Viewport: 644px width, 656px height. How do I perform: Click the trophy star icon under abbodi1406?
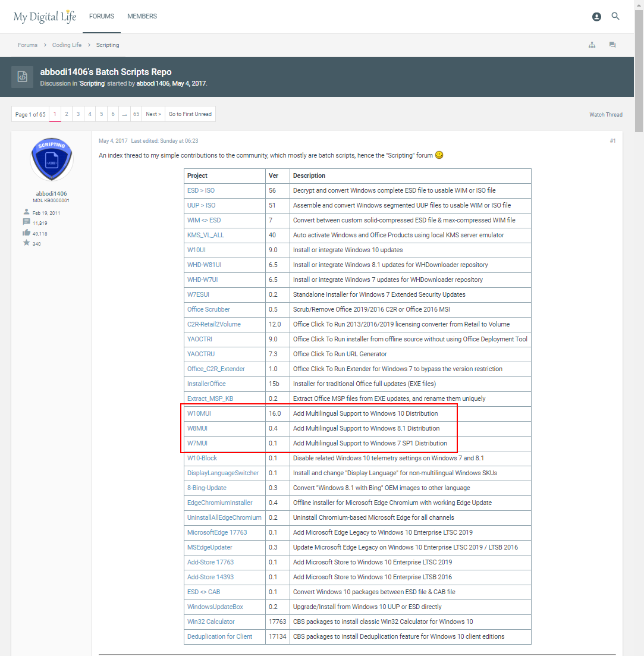coord(26,243)
